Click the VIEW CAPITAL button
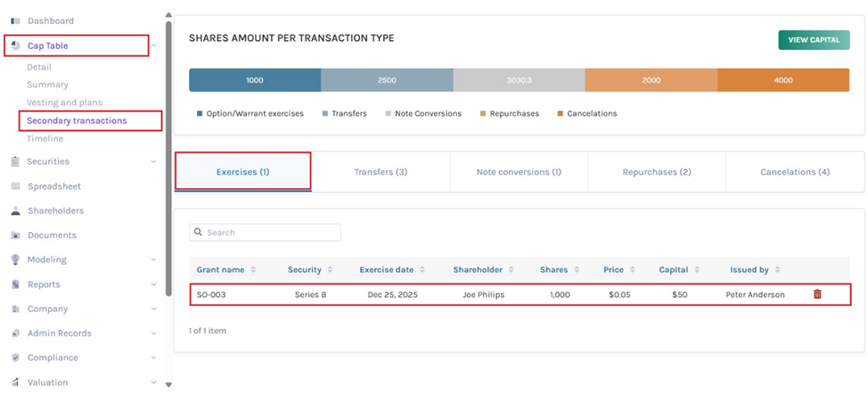This screenshot has width=868, height=396. 814,40
